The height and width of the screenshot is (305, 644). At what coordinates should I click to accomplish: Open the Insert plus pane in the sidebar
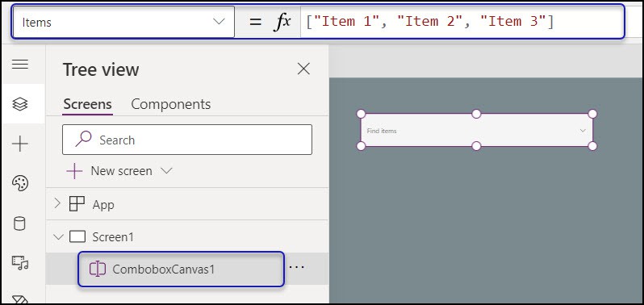coord(20,144)
